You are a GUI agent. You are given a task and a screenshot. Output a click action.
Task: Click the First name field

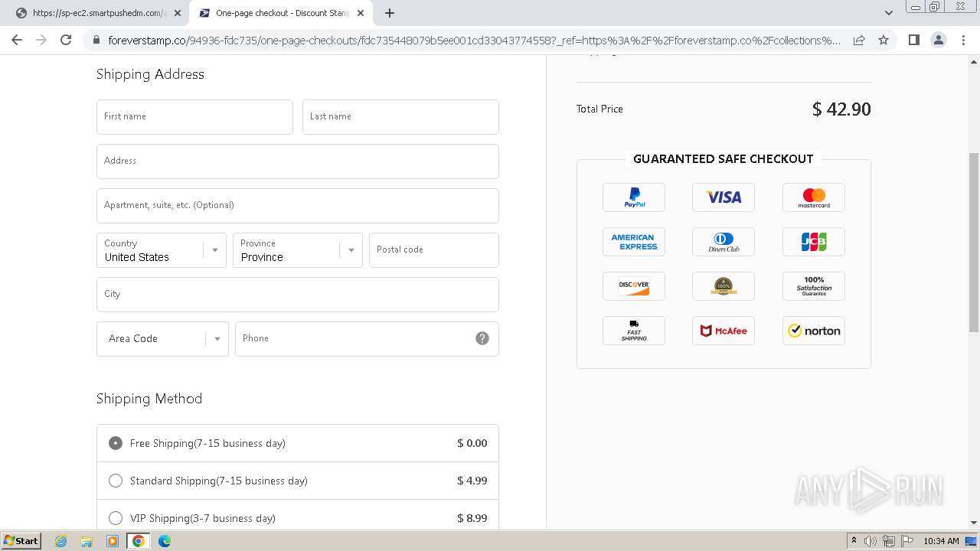click(194, 117)
